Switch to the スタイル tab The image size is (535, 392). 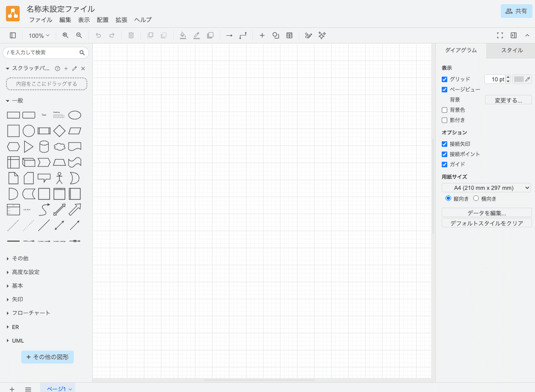point(512,50)
